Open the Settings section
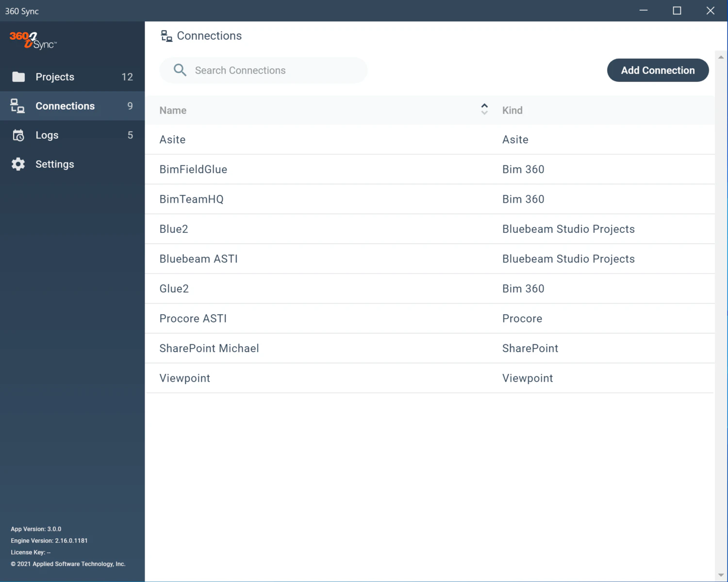728x582 pixels. 72,164
